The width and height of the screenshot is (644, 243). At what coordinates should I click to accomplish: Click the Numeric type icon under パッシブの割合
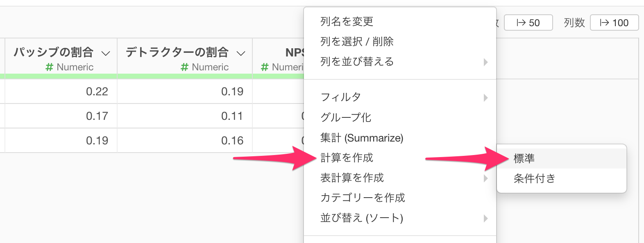[50, 67]
